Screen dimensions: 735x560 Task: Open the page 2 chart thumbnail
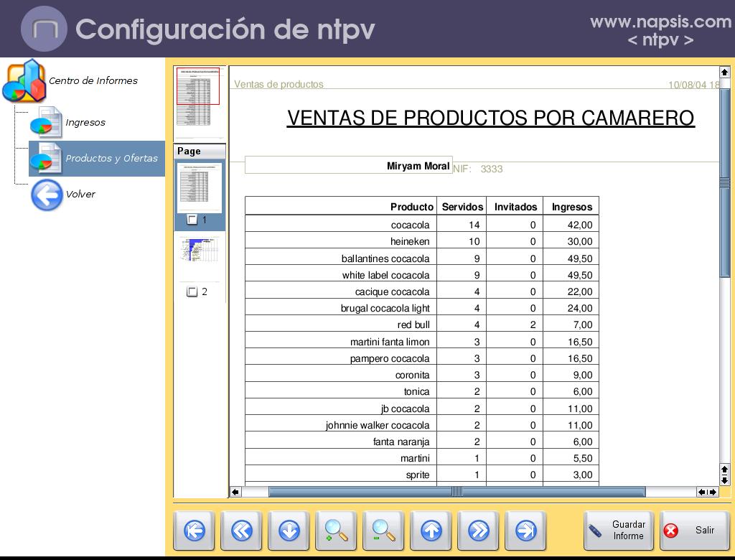[200, 250]
